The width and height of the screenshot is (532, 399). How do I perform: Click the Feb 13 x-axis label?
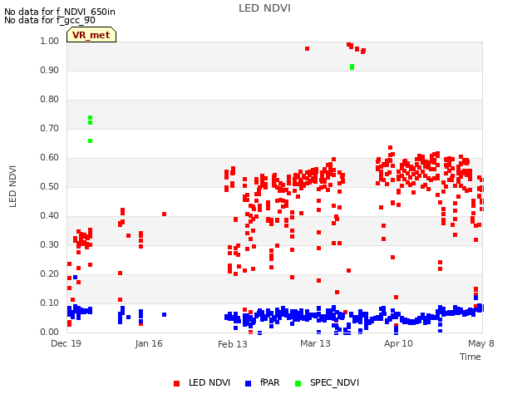tap(233, 344)
